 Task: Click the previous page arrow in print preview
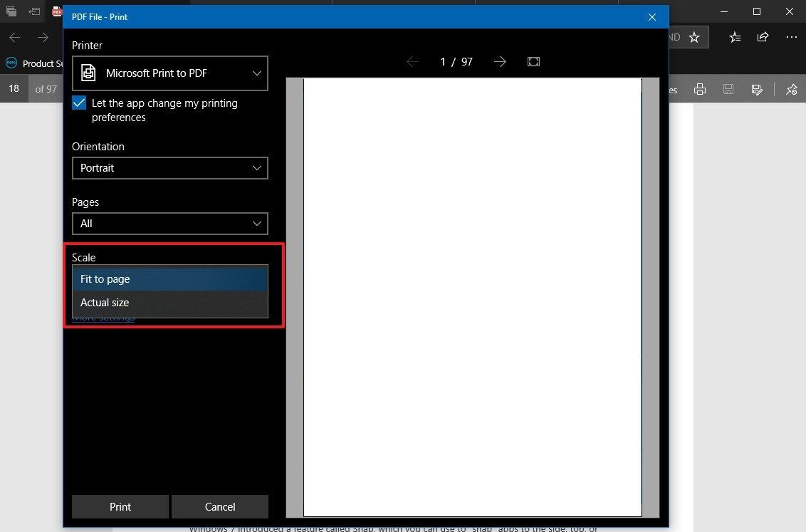point(413,61)
